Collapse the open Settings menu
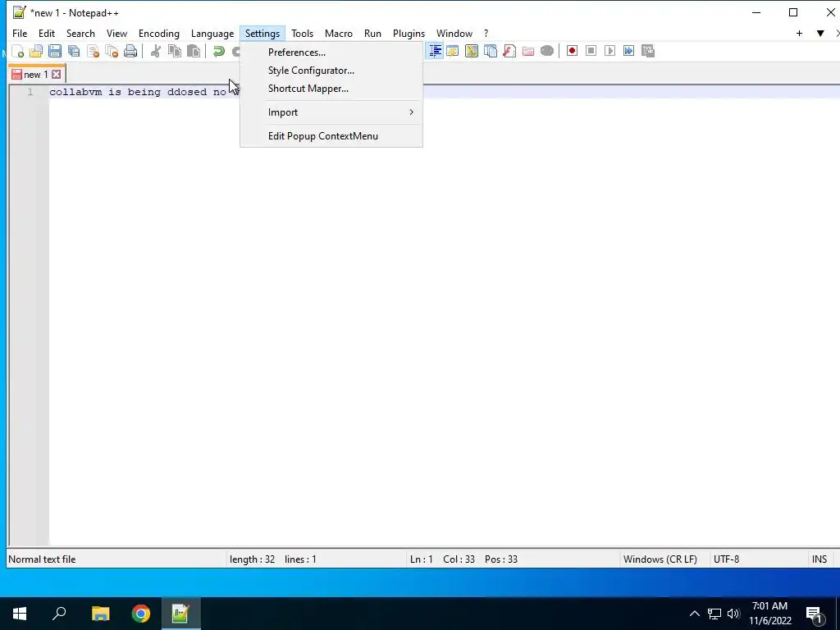Screen dimensions: 840x630 coord(262,33)
